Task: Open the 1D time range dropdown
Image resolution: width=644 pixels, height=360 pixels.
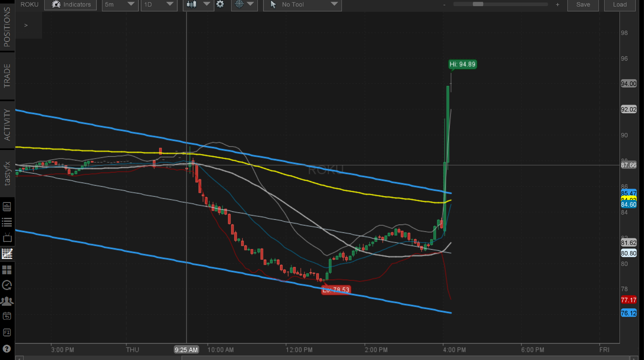Action: (159, 5)
